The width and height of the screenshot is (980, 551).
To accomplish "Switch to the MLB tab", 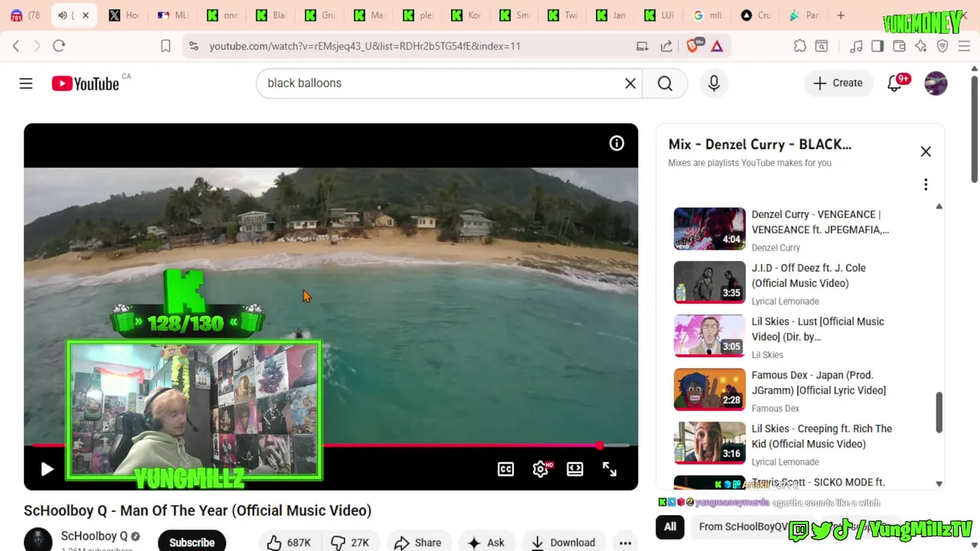I will pyautogui.click(x=172, y=15).
